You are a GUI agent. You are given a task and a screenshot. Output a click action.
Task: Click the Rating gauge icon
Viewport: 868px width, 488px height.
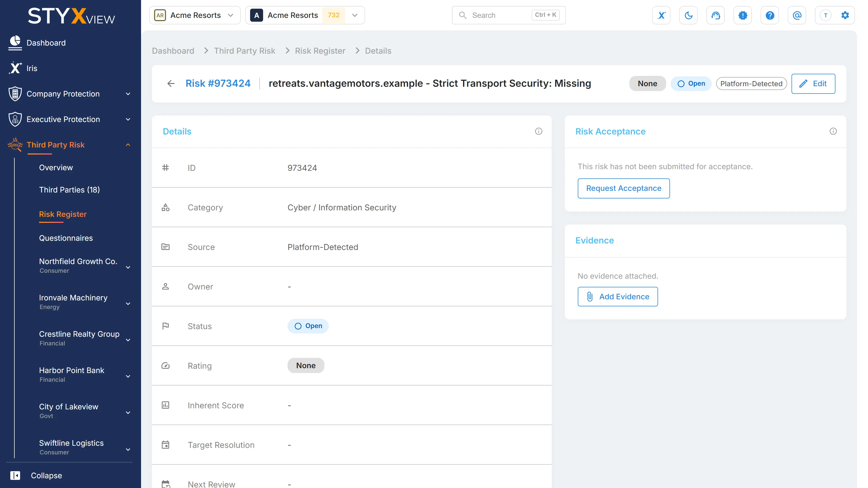coord(165,365)
